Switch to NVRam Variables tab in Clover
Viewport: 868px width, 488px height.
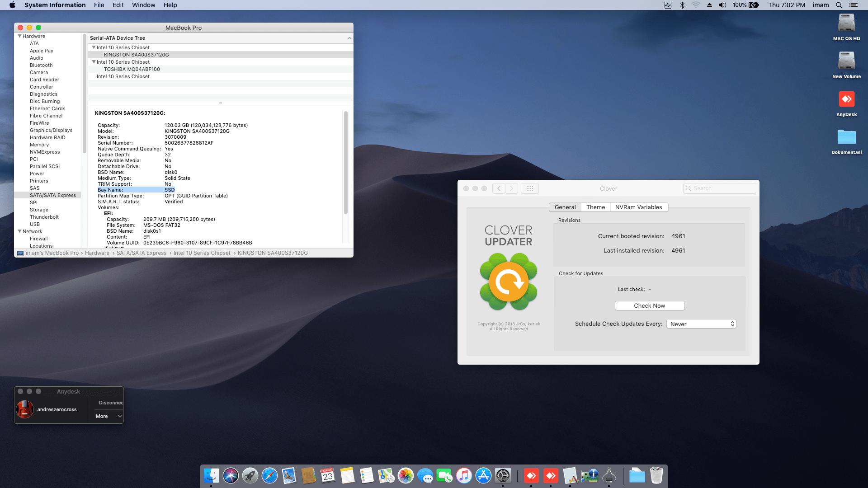(x=638, y=207)
